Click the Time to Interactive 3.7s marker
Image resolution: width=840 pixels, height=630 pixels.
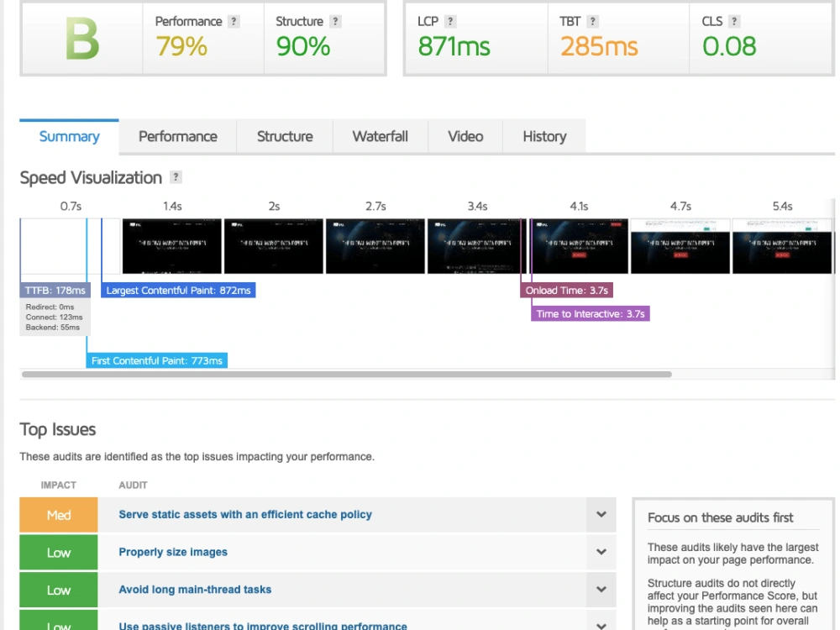pos(591,314)
